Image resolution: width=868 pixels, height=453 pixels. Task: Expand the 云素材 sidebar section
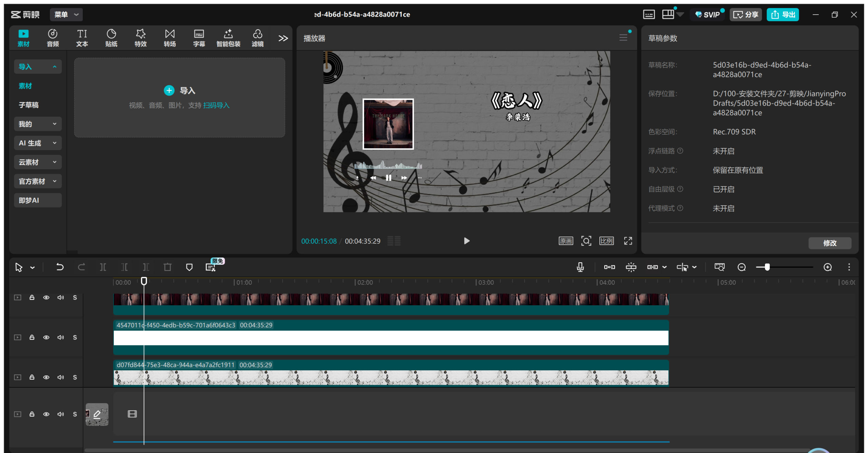[38, 162]
